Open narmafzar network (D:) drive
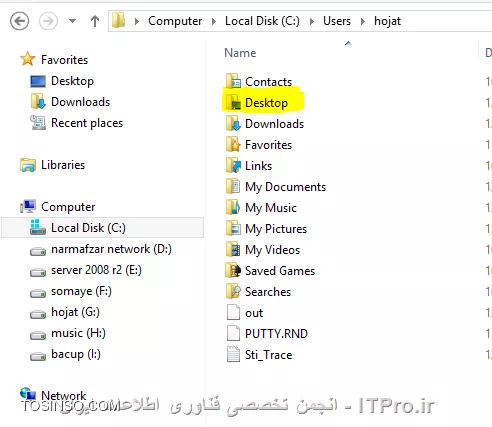492x427 pixels. coord(111,249)
